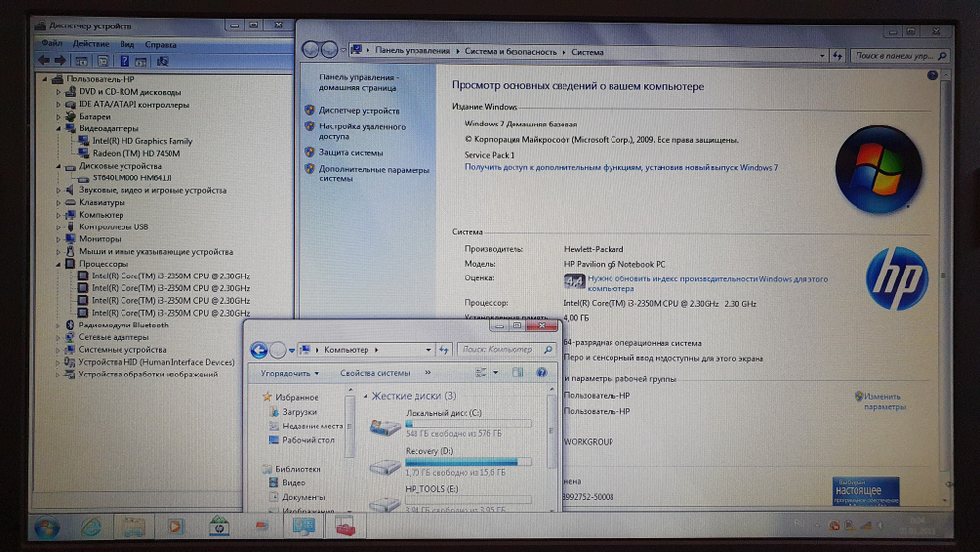Select Недавние места in Explorer navigation

313,426
